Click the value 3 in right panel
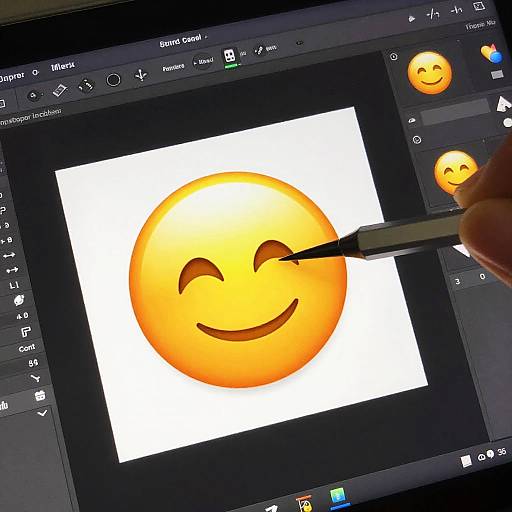Image resolution: width=512 pixels, height=512 pixels. [458, 281]
